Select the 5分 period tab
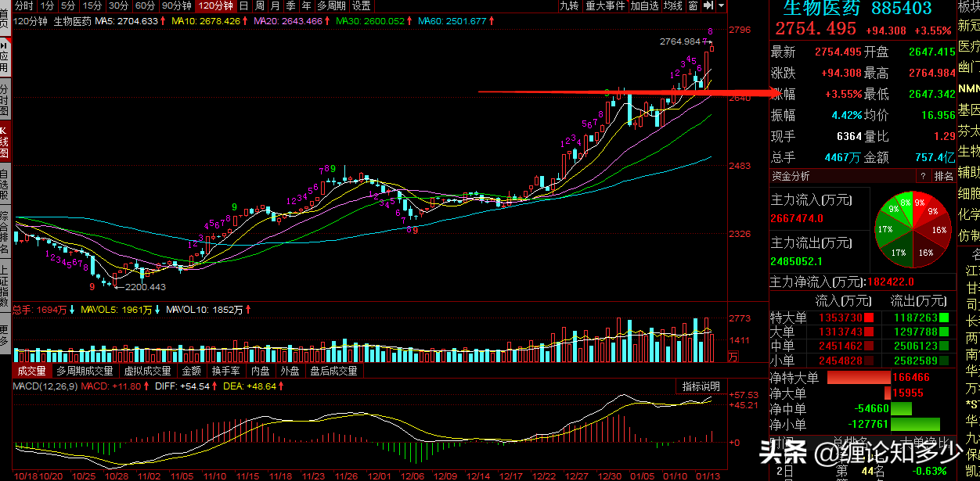Image resolution: width=980 pixels, height=481 pixels. click(68, 5)
